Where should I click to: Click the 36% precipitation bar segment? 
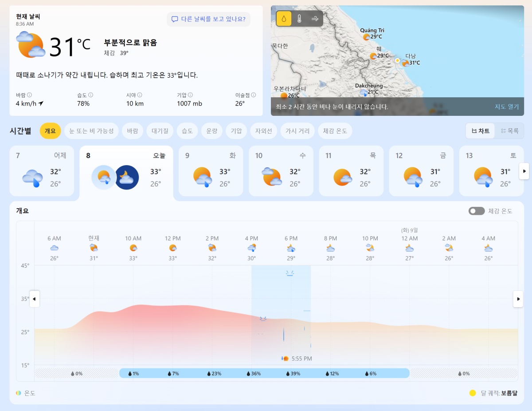pos(254,373)
